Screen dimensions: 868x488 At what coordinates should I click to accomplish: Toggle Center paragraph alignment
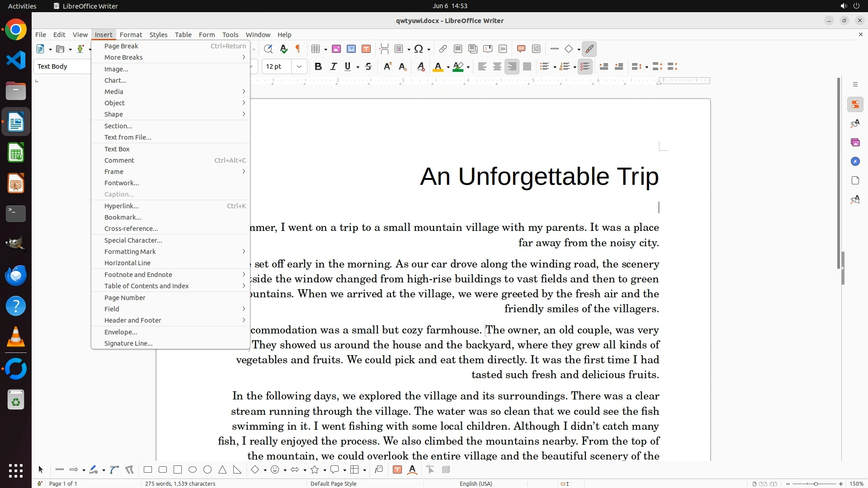point(497,67)
